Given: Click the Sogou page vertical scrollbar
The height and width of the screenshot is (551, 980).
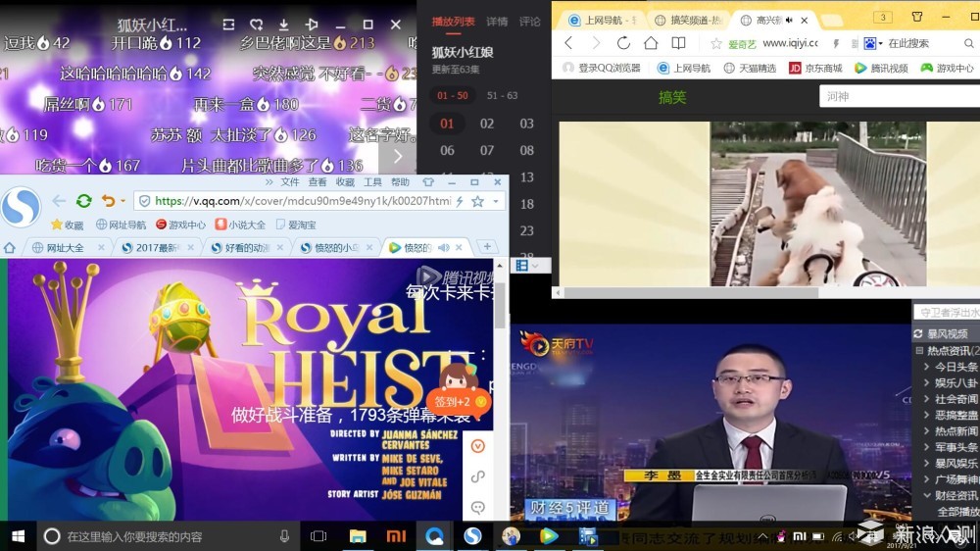Looking at the screenshot, I should click(x=500, y=306).
